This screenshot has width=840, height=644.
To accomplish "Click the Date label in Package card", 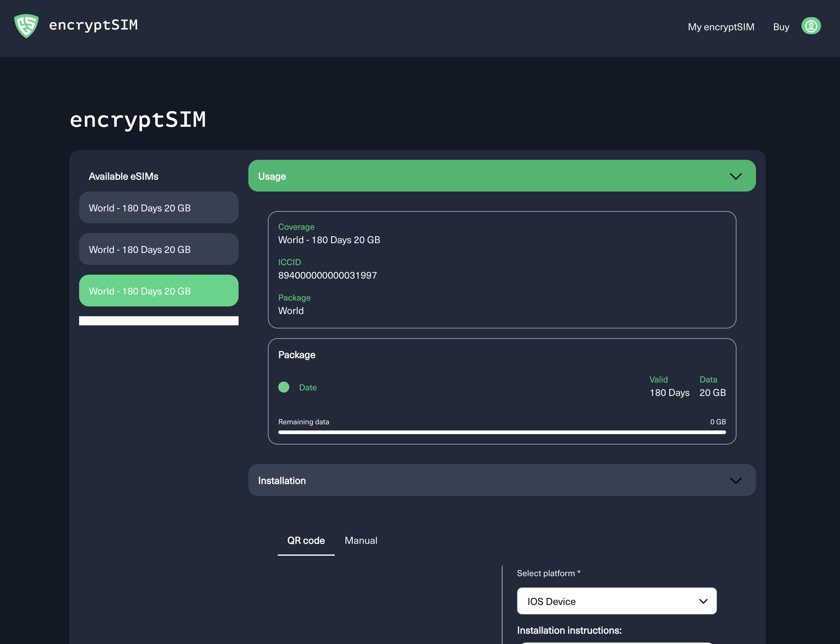I will [308, 388].
